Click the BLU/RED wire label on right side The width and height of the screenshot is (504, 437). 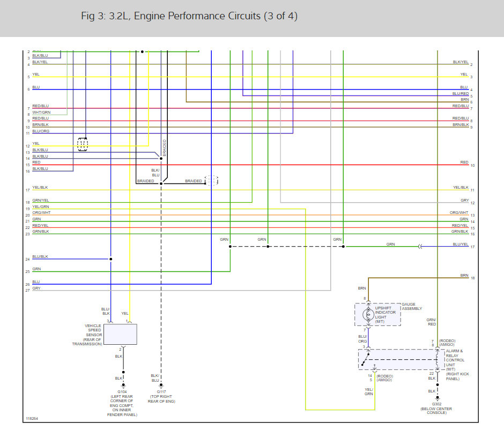461,94
